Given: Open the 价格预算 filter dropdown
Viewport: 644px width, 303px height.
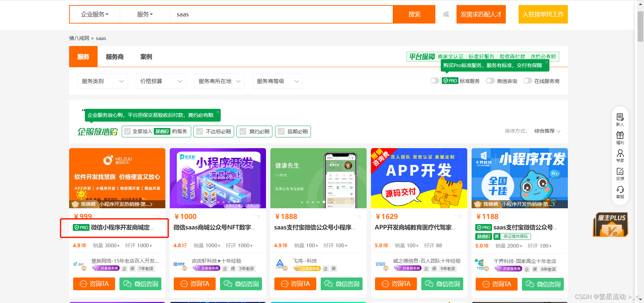Looking at the screenshot, I should click(161, 81).
